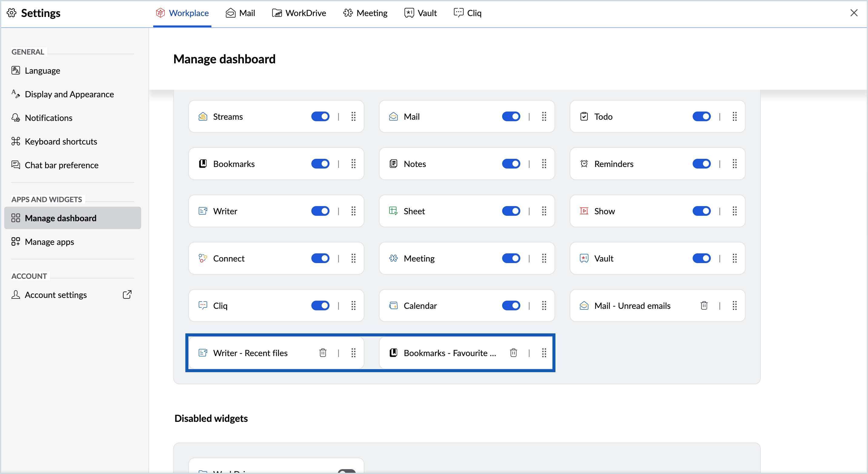Open the WorkDrive settings tab
The image size is (868, 474).
pyautogui.click(x=299, y=13)
